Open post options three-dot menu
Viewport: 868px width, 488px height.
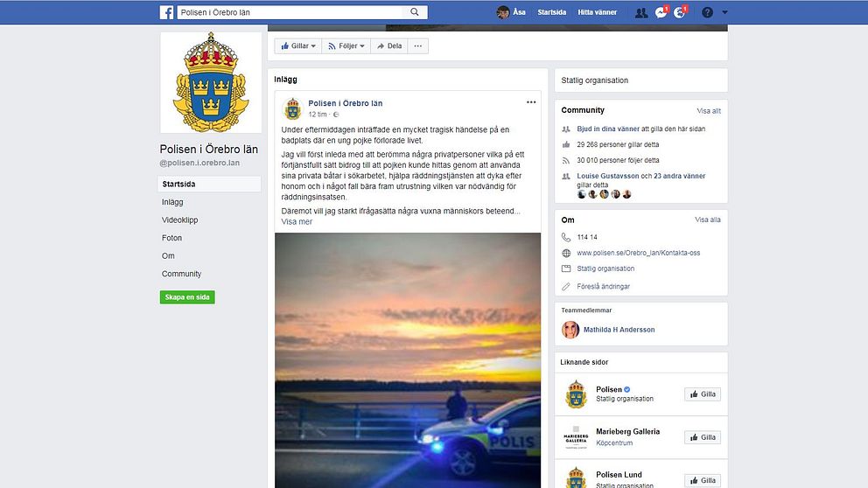[x=531, y=102]
